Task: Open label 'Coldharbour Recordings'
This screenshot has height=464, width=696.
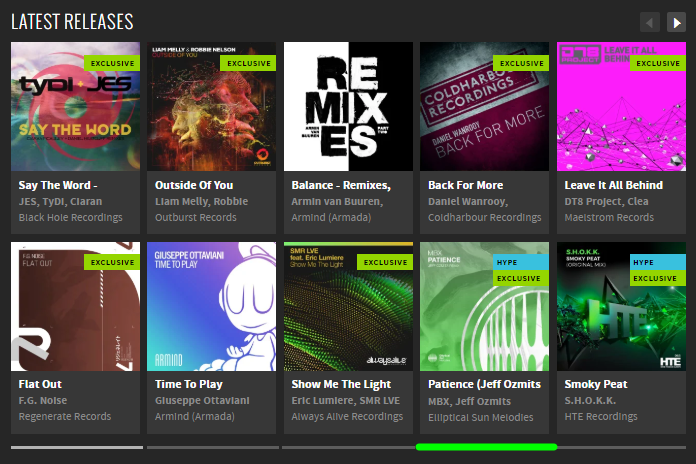Action: pos(485,218)
